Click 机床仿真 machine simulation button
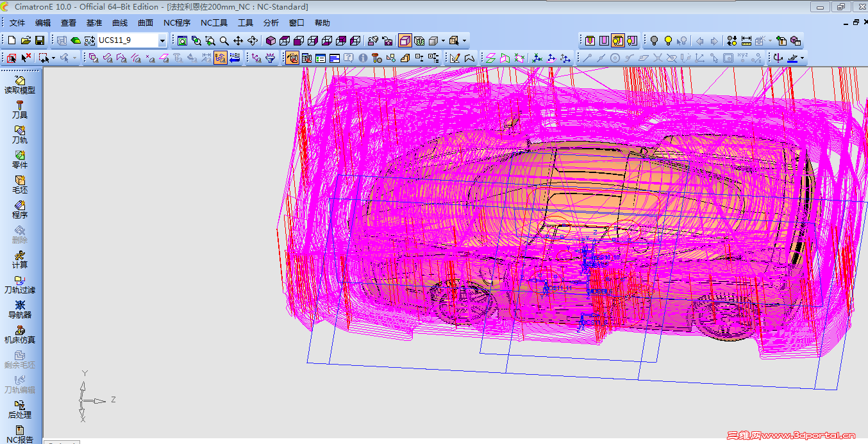This screenshot has width=868, height=444. (x=20, y=334)
